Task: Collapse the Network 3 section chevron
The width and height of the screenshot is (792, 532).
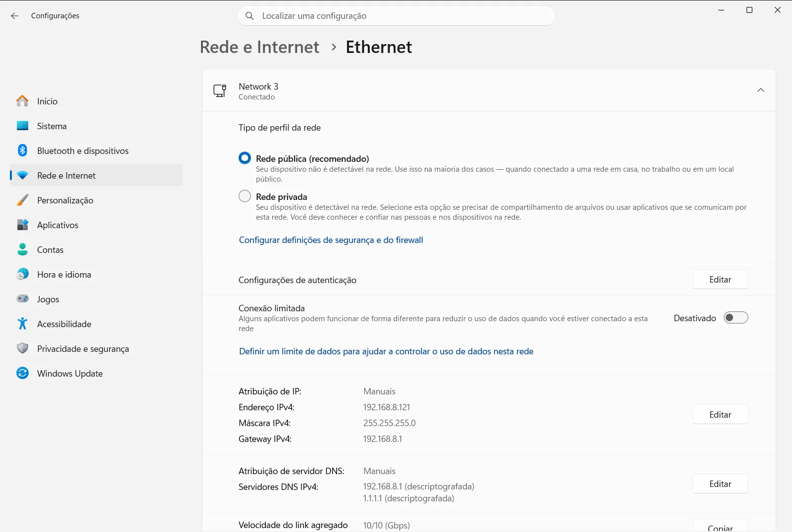Action: [x=761, y=90]
